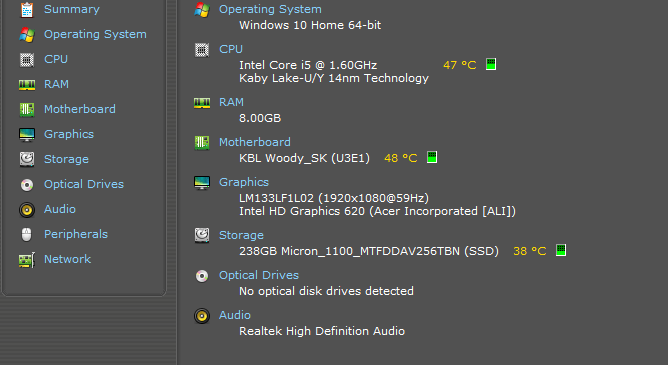668x365 pixels.
Task: Select Optical Drives in the sidebar
Action: coord(84,184)
